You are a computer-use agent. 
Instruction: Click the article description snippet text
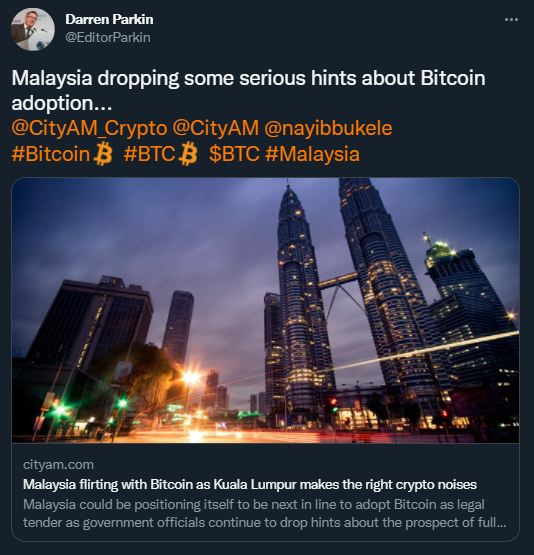[264, 514]
